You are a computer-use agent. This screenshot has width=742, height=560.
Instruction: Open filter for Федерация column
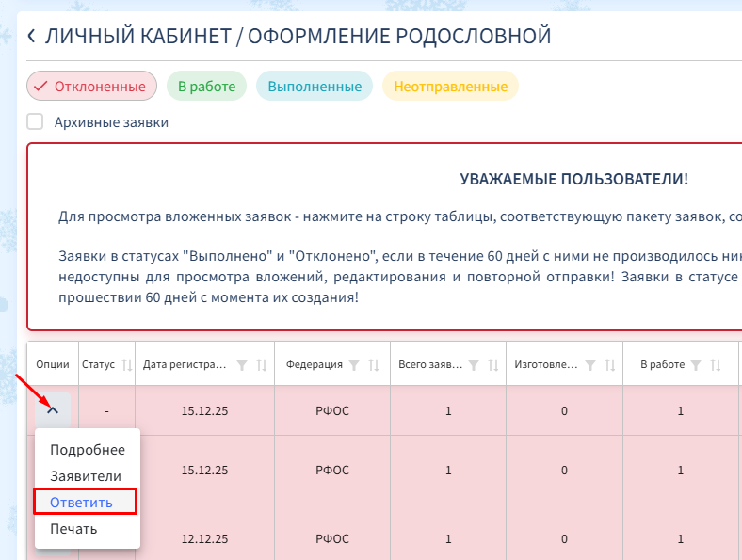coord(354,365)
